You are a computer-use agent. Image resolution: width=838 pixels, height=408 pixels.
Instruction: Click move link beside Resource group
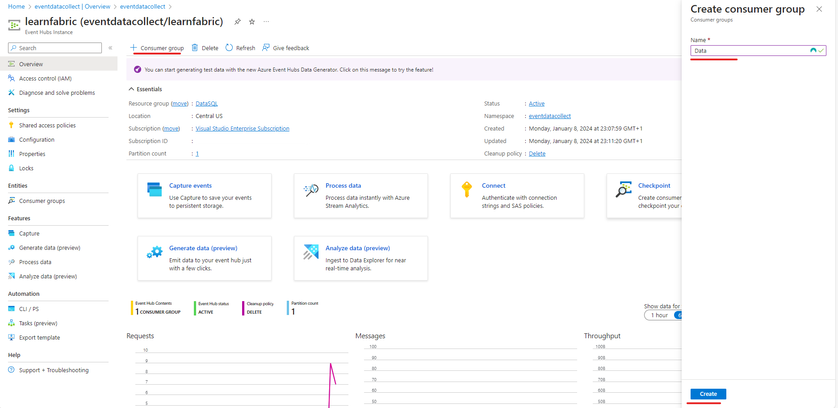180,104
